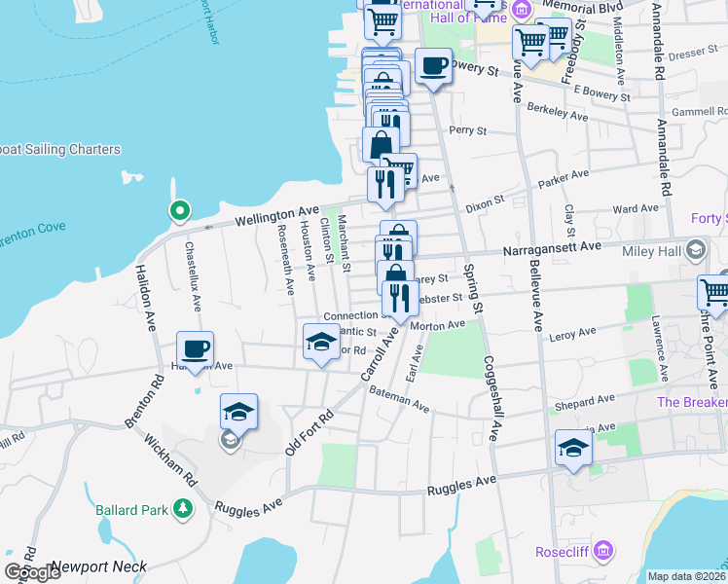This screenshot has height=584, width=728.
Task: Click the Hall of Fame museum icon
Action: click(522, 10)
